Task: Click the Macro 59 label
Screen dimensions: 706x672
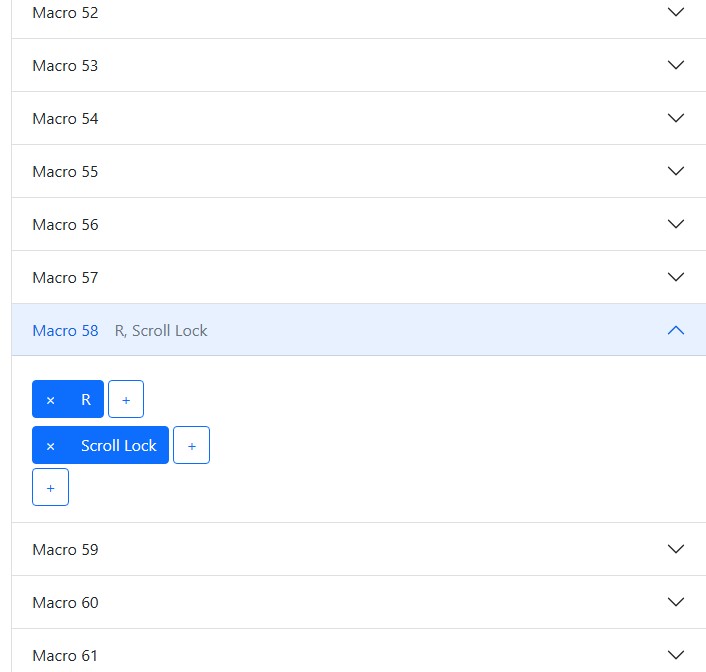Action: [x=65, y=549]
